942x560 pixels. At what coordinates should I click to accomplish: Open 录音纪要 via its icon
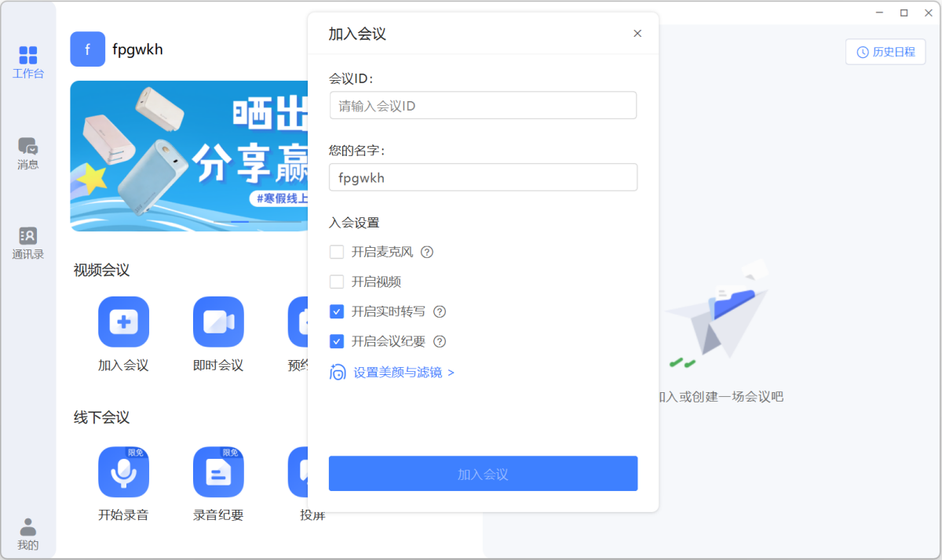click(217, 471)
